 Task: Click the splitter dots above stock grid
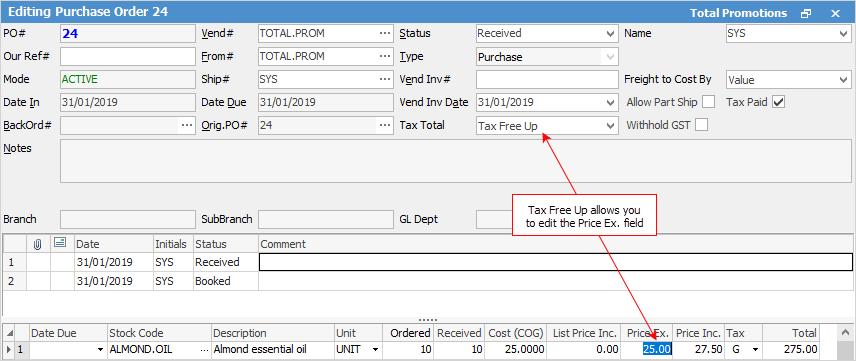(428, 320)
